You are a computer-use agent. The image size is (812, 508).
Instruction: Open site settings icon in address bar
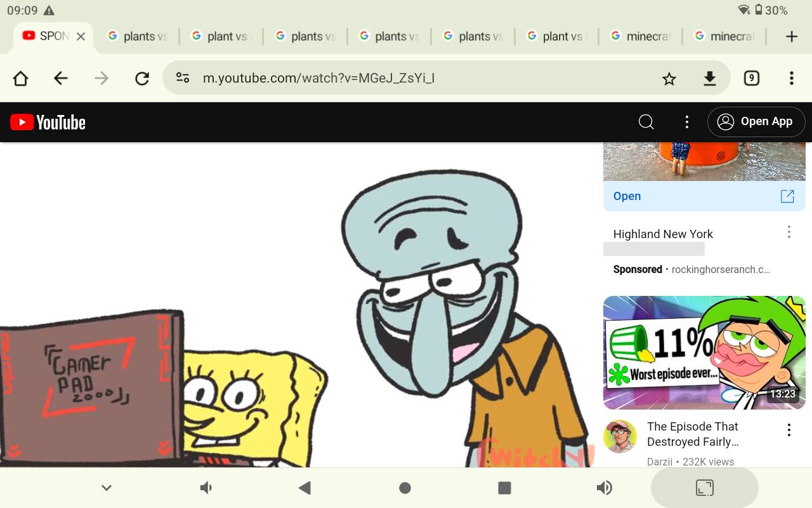183,78
